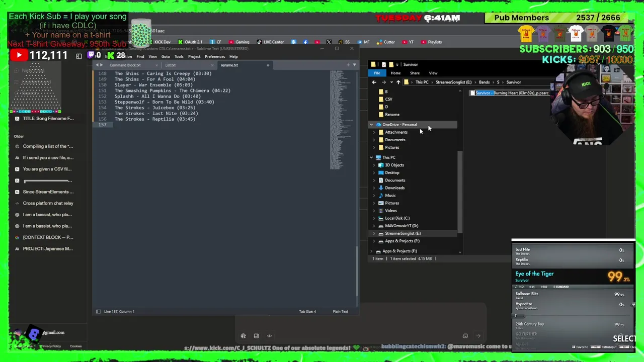Screen dimensions: 644x362
Task: Open the YT bookmark
Action: click(x=408, y=42)
